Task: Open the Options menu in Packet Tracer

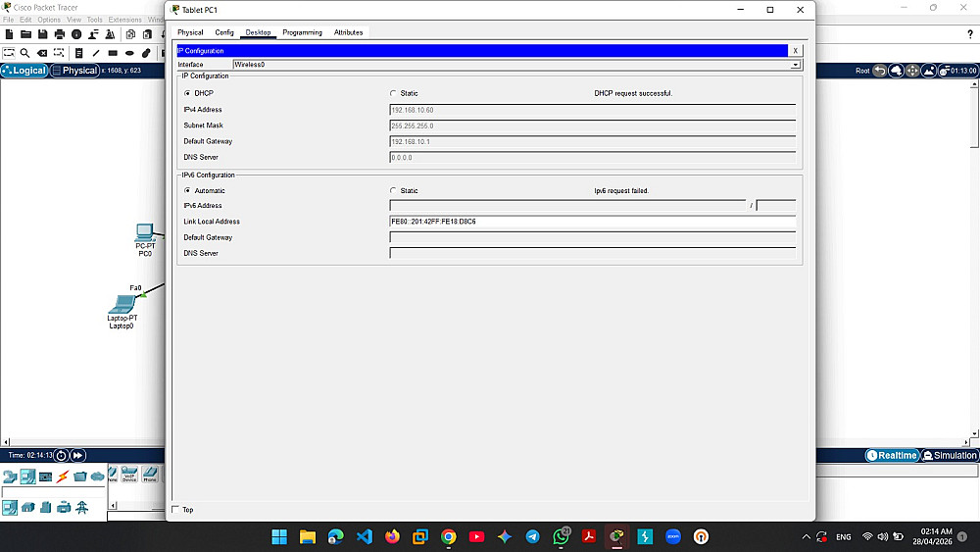Action: tap(49, 20)
